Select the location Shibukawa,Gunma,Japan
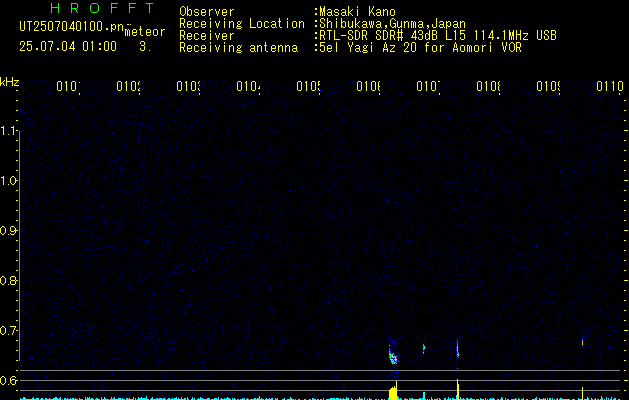The width and height of the screenshot is (629, 400). tap(392, 24)
